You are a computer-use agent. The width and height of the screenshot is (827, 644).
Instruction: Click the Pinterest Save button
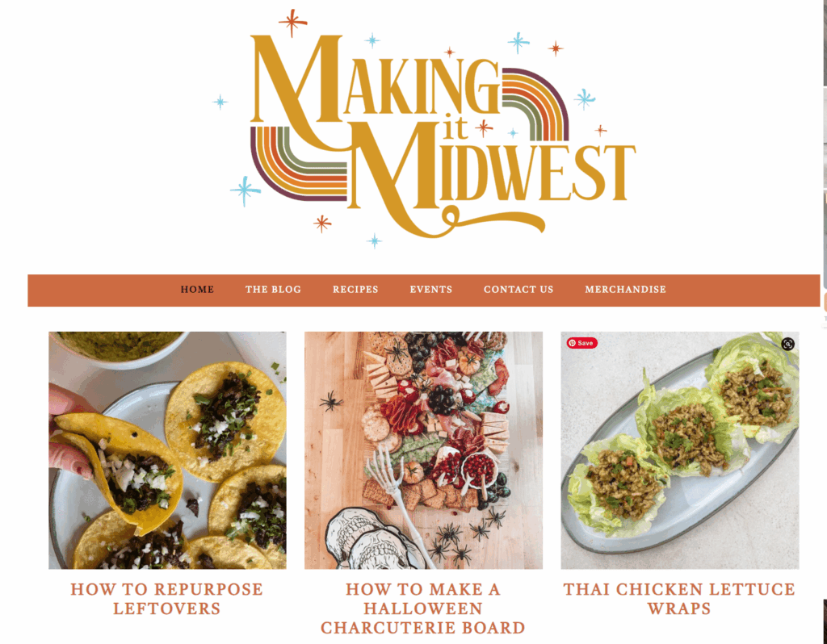[581, 343]
